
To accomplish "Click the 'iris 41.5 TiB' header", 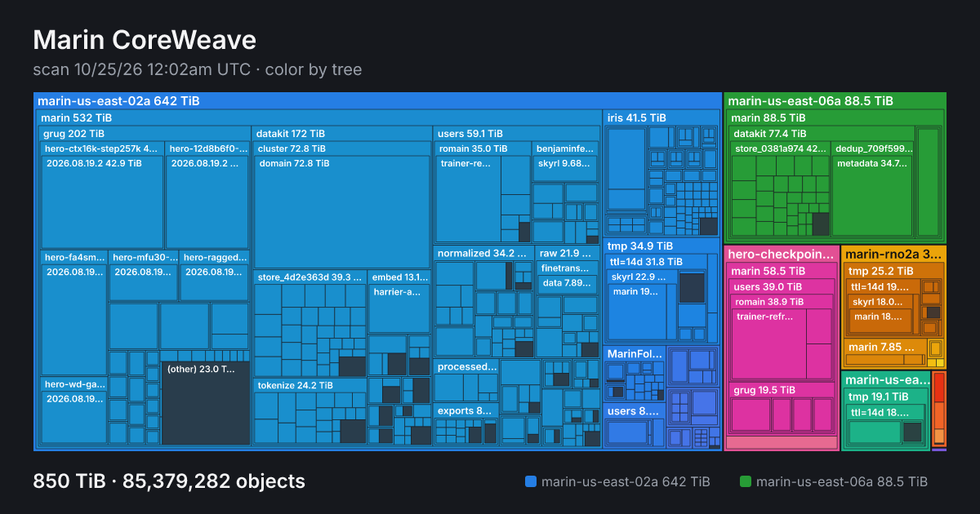I will point(661,117).
